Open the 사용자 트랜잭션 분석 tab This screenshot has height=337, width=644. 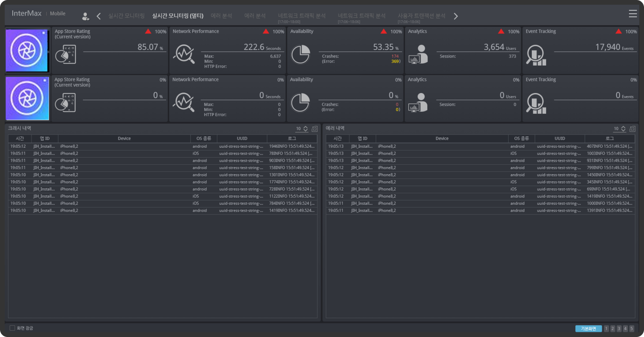tap(421, 16)
